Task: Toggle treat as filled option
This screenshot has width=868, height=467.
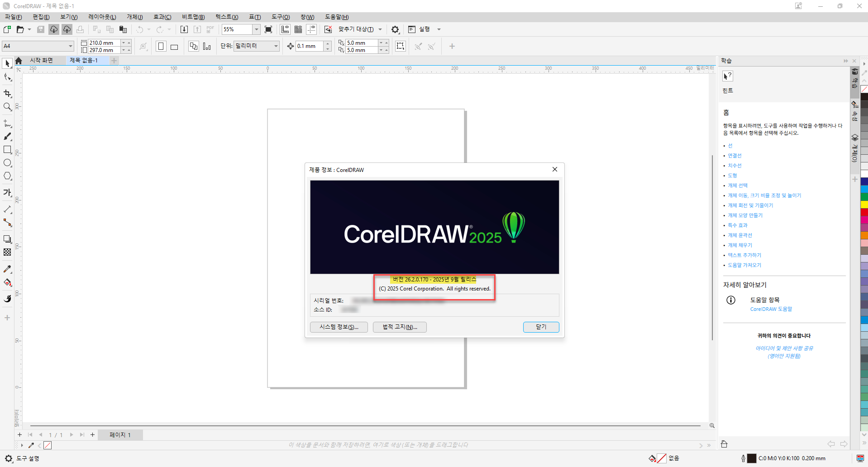Action: tap(401, 46)
